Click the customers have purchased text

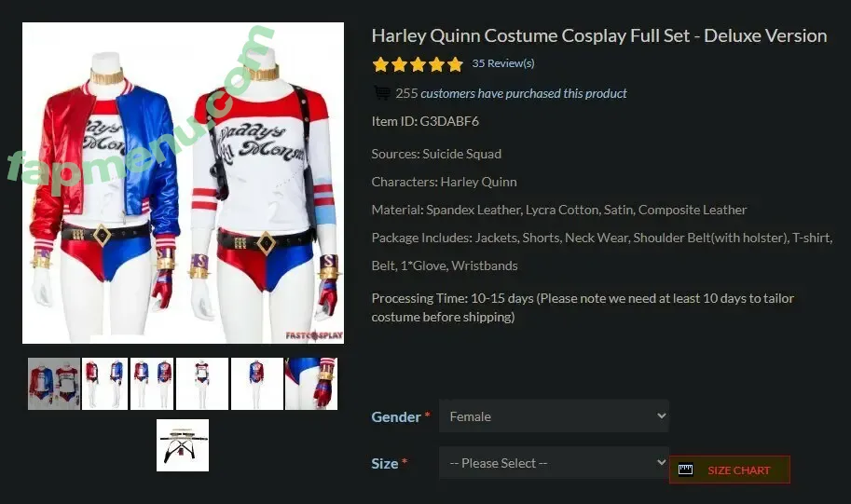(x=523, y=93)
